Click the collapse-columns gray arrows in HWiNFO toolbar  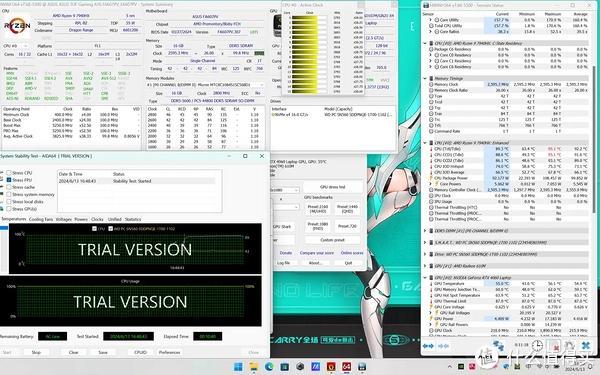(x=443, y=346)
